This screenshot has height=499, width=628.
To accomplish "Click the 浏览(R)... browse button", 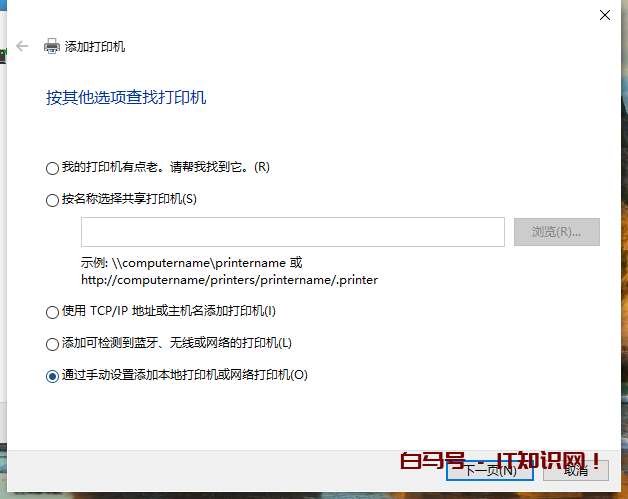I will (556, 232).
